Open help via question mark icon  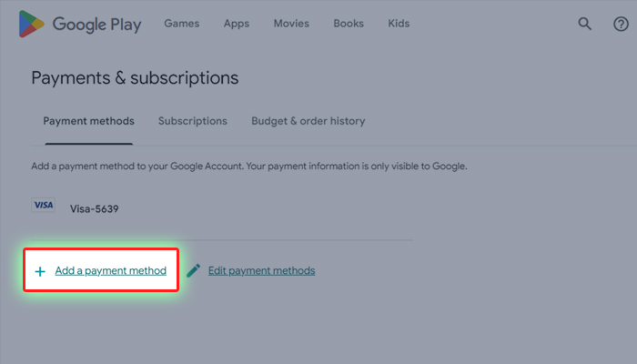tap(621, 24)
